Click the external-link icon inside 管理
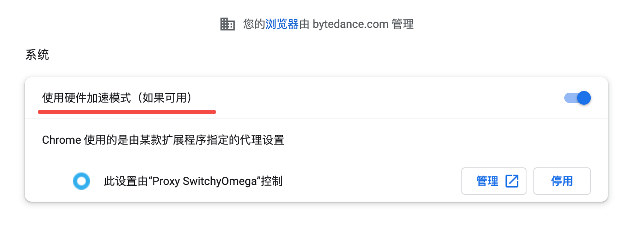The height and width of the screenshot is (230, 644). (512, 181)
